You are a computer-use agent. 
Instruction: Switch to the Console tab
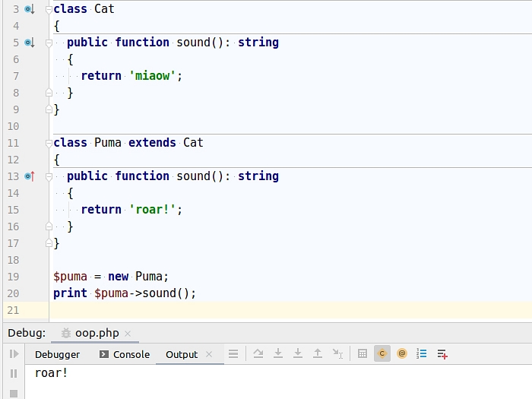coord(131,354)
